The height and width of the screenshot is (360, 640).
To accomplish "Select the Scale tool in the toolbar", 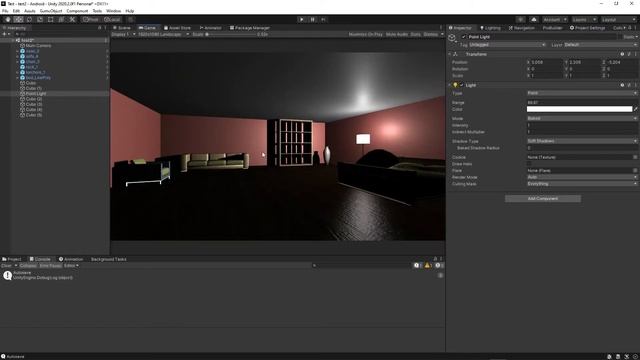I will click(40, 19).
